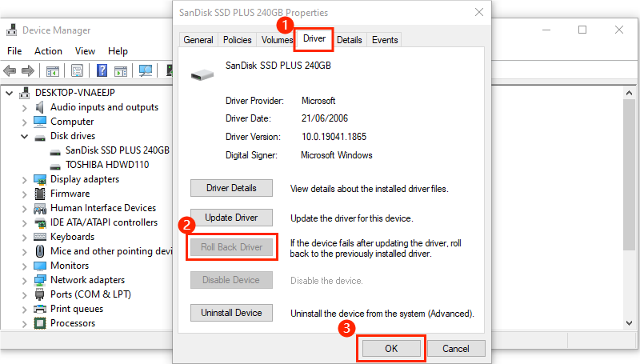Switch to the Policies tab
Image resolution: width=640 pixels, height=364 pixels.
[237, 39]
